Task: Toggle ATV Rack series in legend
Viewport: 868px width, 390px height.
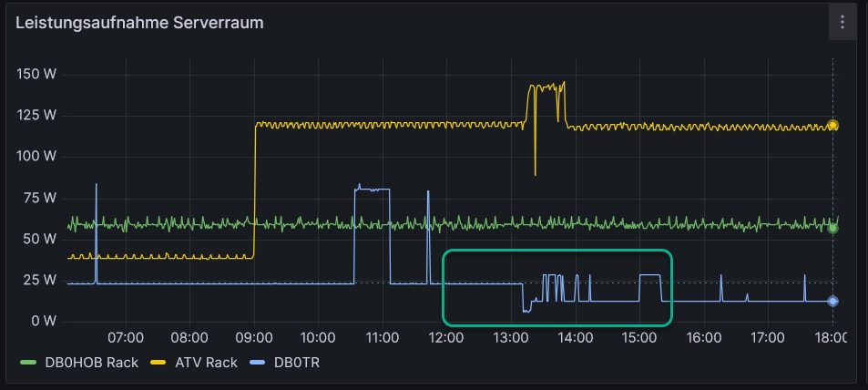Action: coord(206,363)
